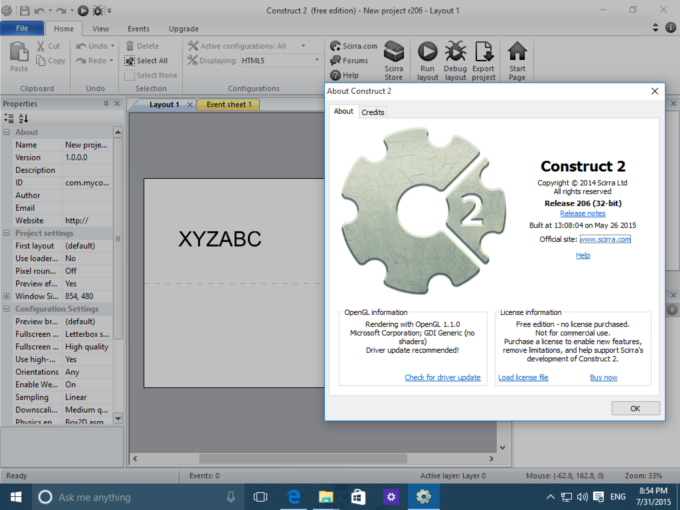
Task: Show hidden system tray icons chevron
Action: [550, 497]
